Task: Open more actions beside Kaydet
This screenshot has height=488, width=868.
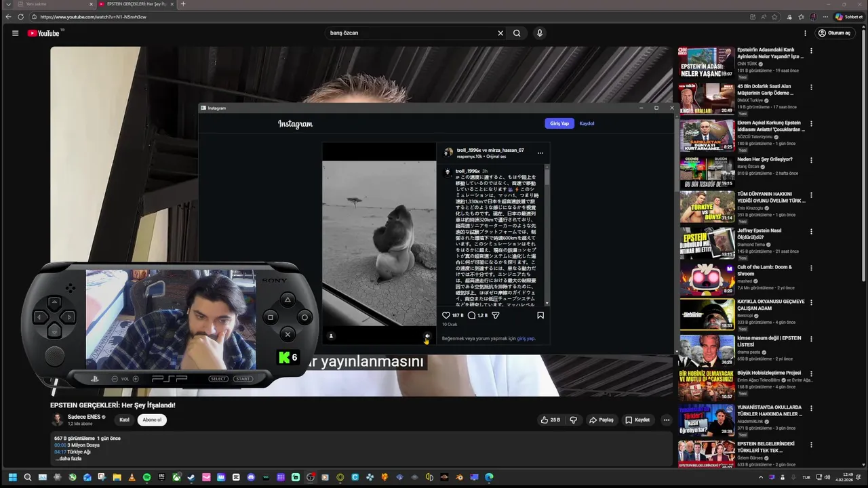Action: (x=666, y=420)
